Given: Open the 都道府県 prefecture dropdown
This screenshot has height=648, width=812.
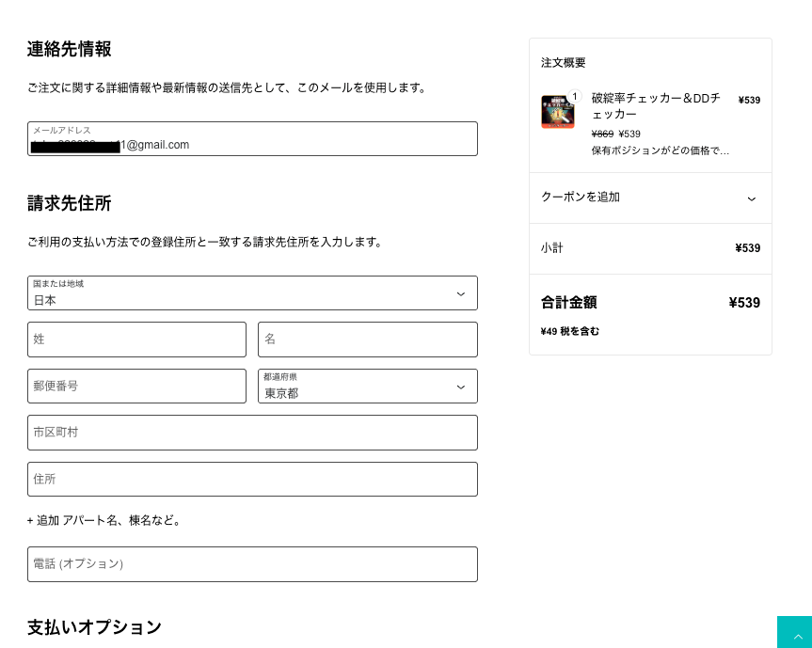Looking at the screenshot, I should (367, 386).
